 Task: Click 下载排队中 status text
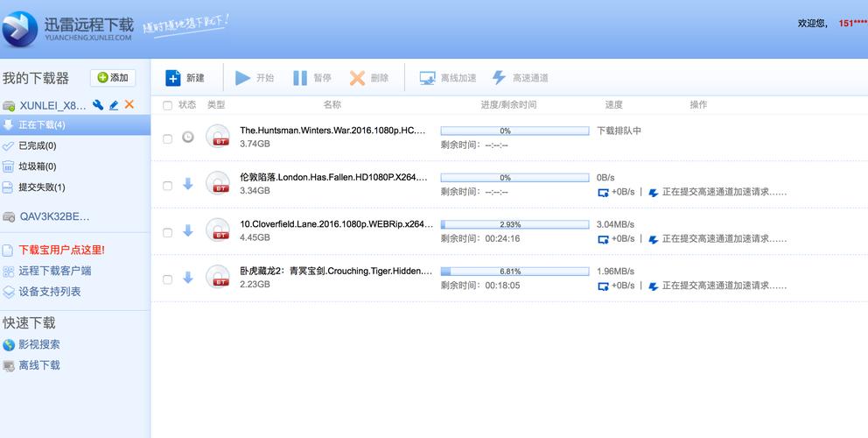pos(619,131)
